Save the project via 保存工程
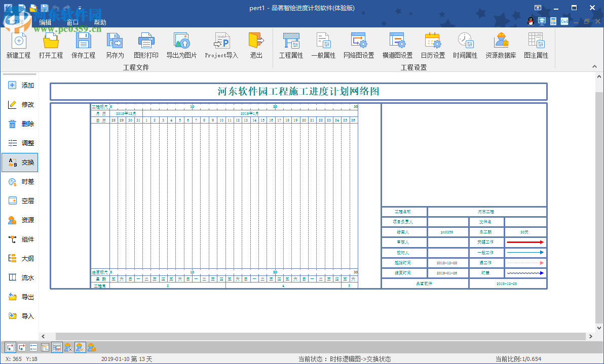 pyautogui.click(x=83, y=46)
